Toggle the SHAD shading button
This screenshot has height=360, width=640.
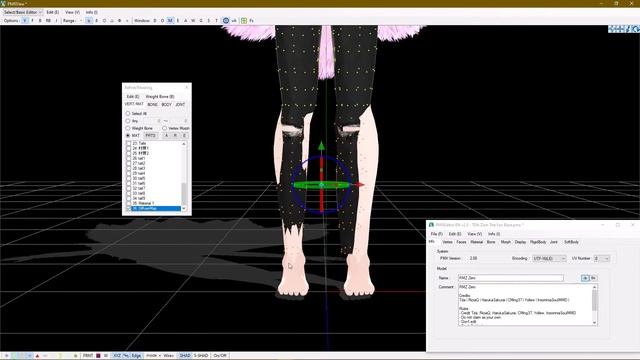[x=185, y=356]
